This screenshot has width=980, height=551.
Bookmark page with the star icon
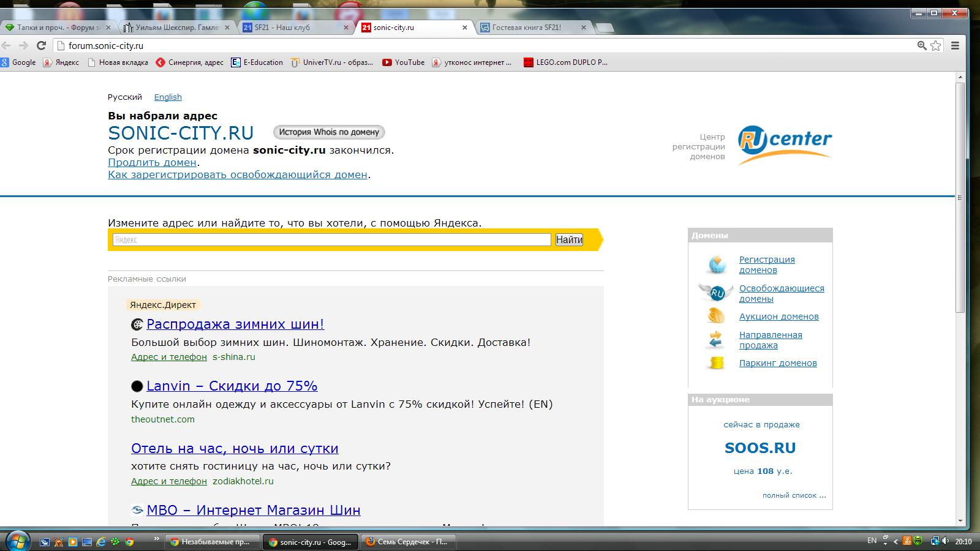pyautogui.click(x=936, y=45)
